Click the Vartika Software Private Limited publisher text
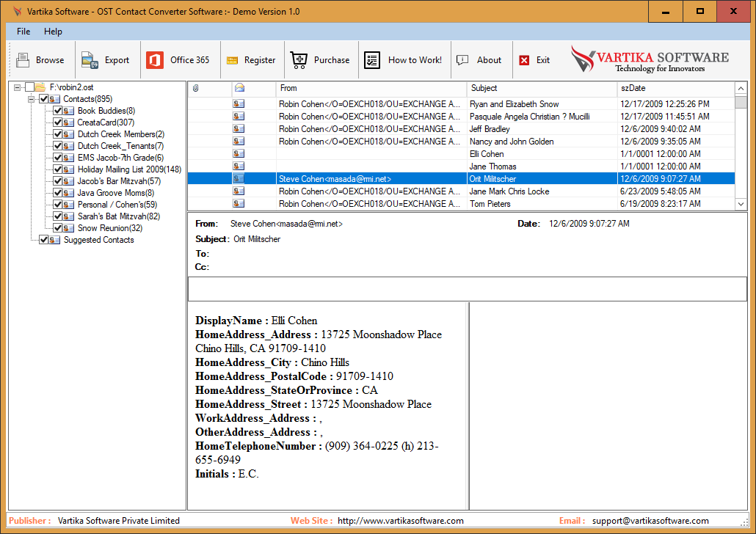 (x=119, y=521)
